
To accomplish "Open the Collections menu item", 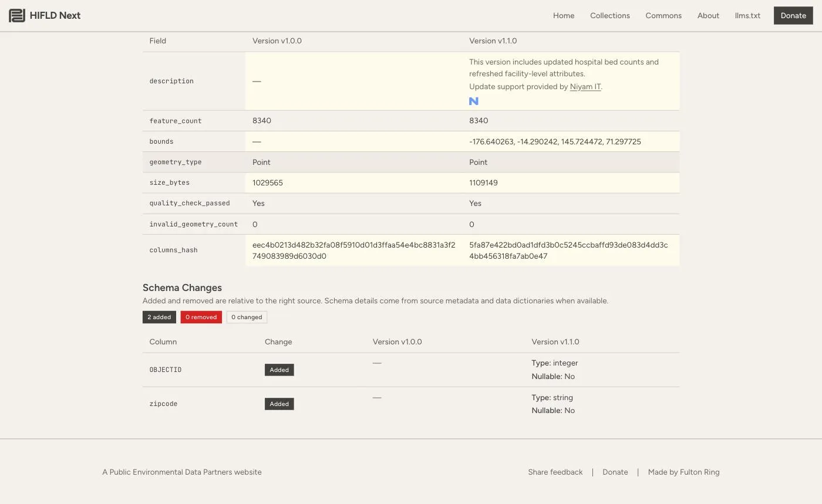I will click(x=610, y=16).
